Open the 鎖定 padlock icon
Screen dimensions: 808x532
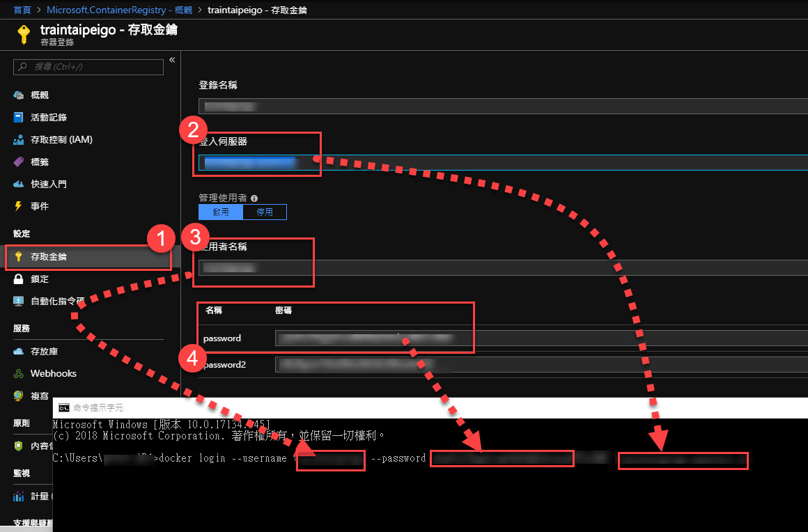[19, 279]
